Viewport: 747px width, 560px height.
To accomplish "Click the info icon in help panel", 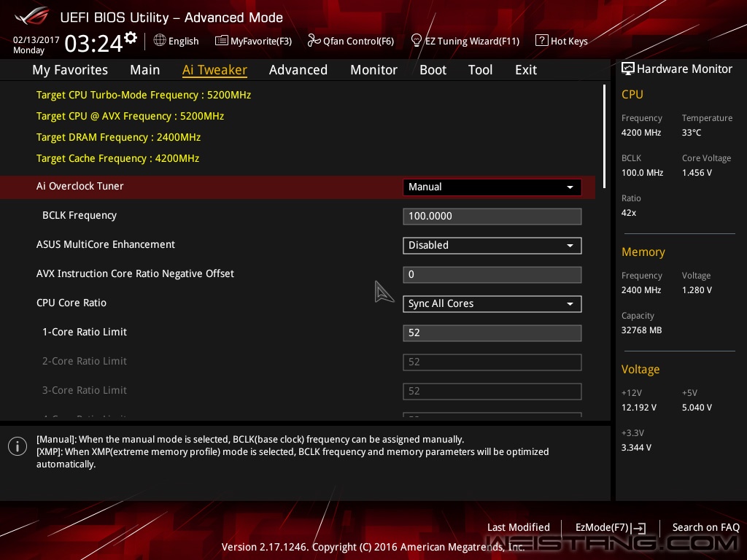I will [x=18, y=446].
